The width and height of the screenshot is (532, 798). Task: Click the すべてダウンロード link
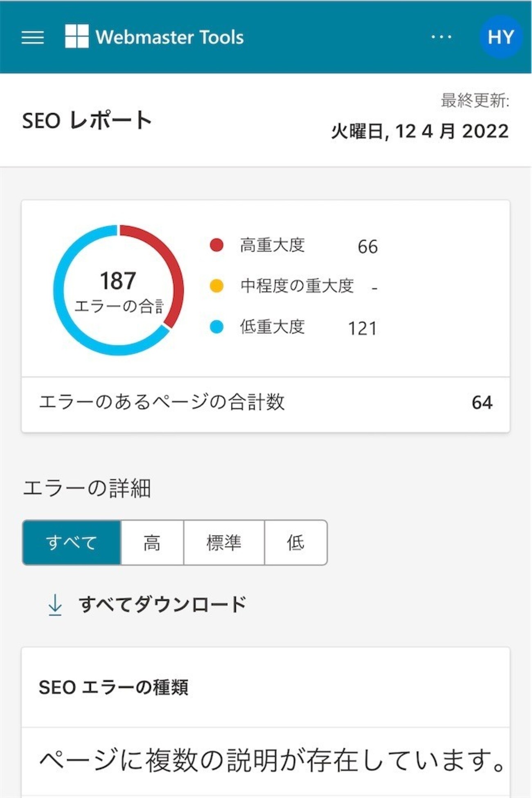[x=162, y=605]
